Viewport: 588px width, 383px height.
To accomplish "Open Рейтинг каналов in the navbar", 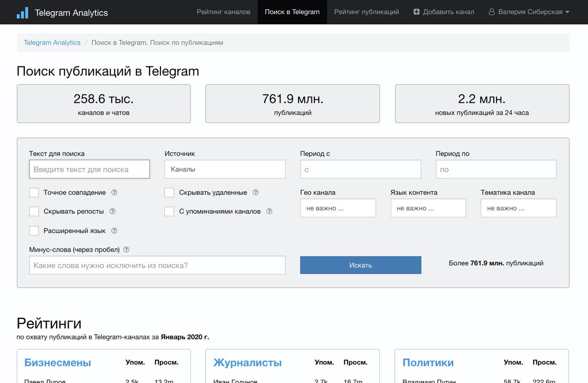I will pyautogui.click(x=224, y=12).
